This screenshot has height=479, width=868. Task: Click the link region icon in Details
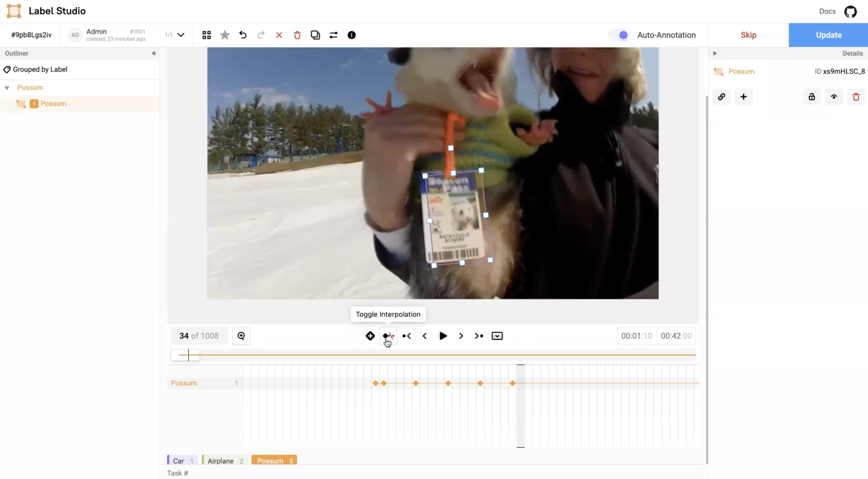point(721,97)
